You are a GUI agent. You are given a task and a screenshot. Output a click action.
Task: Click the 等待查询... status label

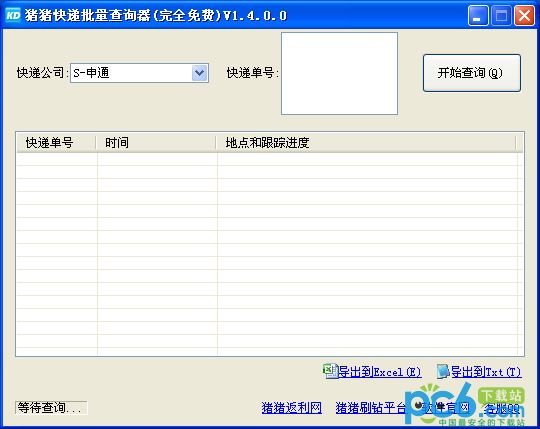[51, 408]
